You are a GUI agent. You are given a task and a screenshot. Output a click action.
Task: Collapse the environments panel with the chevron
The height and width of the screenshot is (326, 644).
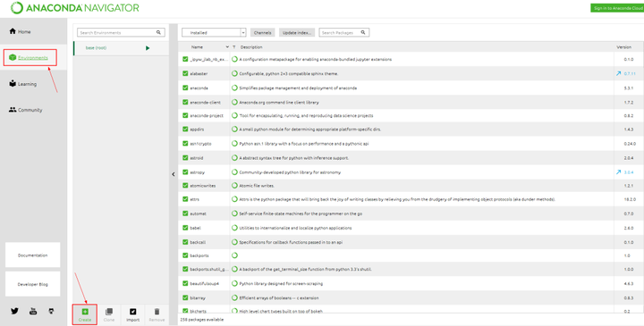click(174, 174)
